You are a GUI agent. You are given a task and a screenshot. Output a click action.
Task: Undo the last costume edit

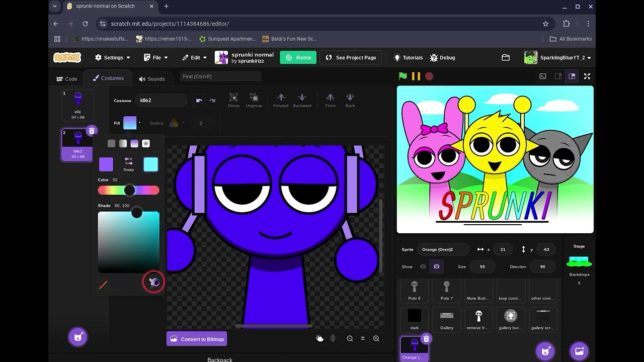(199, 101)
